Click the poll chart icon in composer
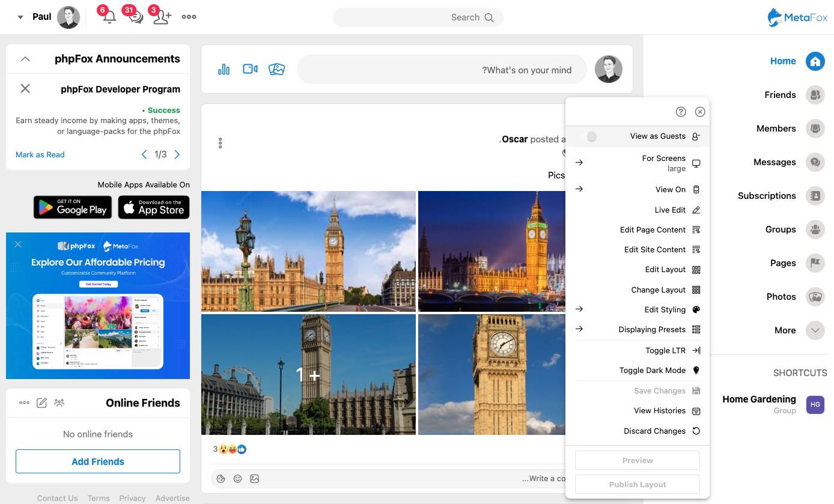This screenshot has height=504, width=834. (x=224, y=70)
